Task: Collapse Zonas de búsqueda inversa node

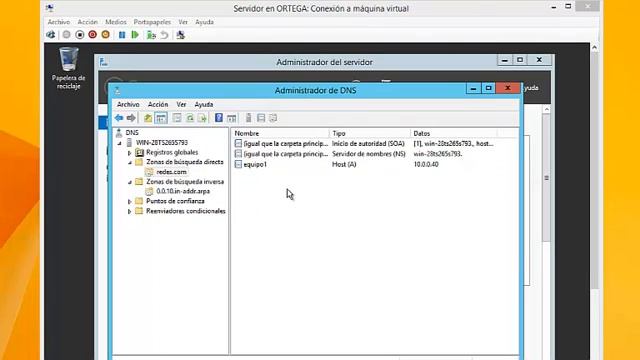Action: click(129, 182)
